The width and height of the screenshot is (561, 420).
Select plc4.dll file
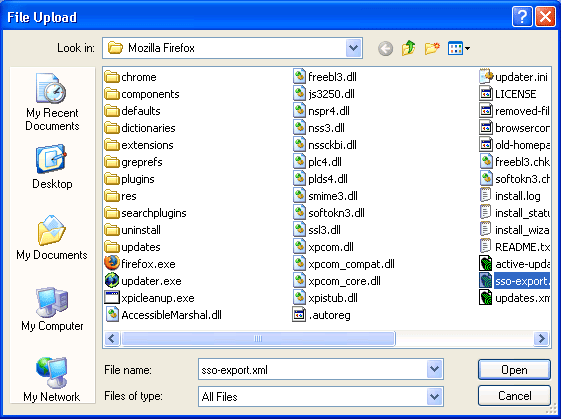[x=317, y=162]
